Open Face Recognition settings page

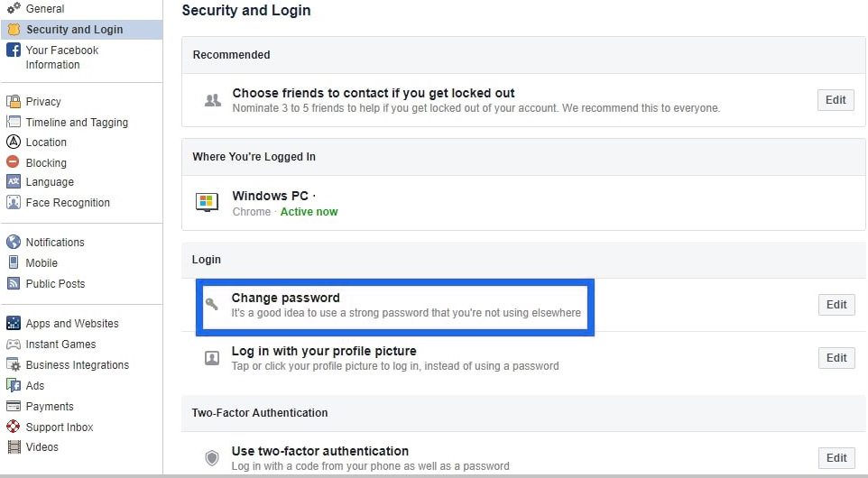[68, 203]
